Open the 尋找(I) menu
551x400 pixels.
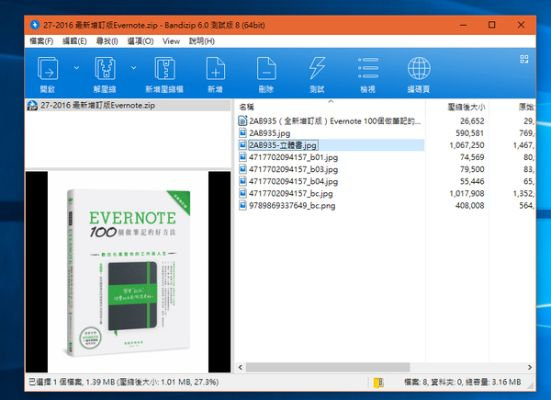107,41
